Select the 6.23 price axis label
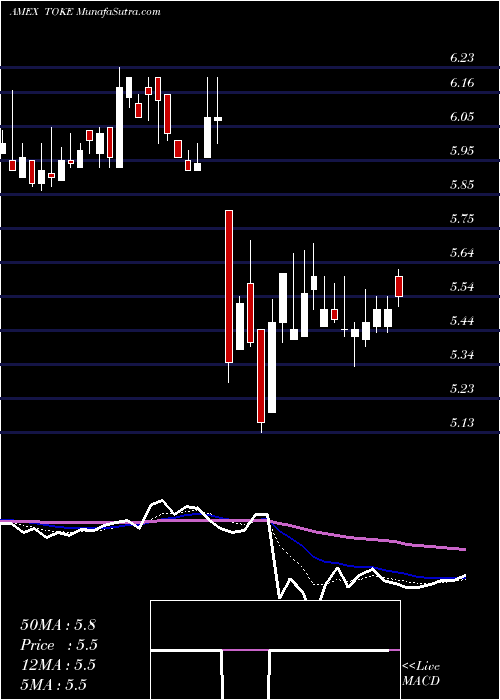This screenshot has height=700, width=500. click(x=461, y=58)
